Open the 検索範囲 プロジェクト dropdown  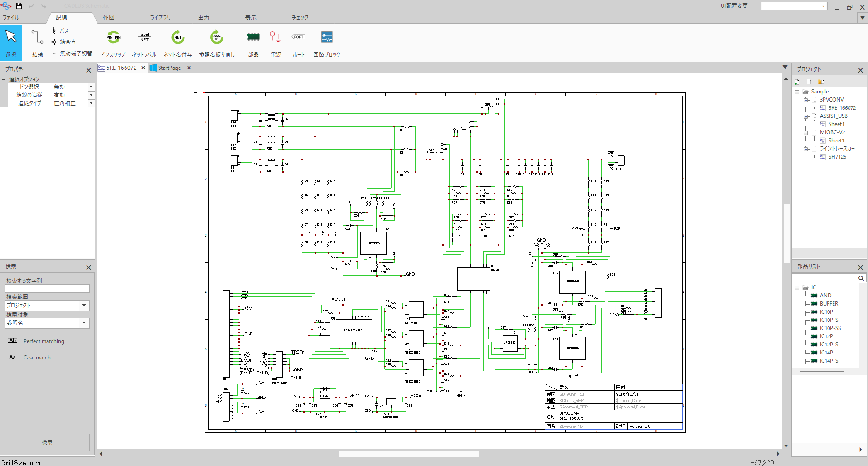(x=84, y=306)
